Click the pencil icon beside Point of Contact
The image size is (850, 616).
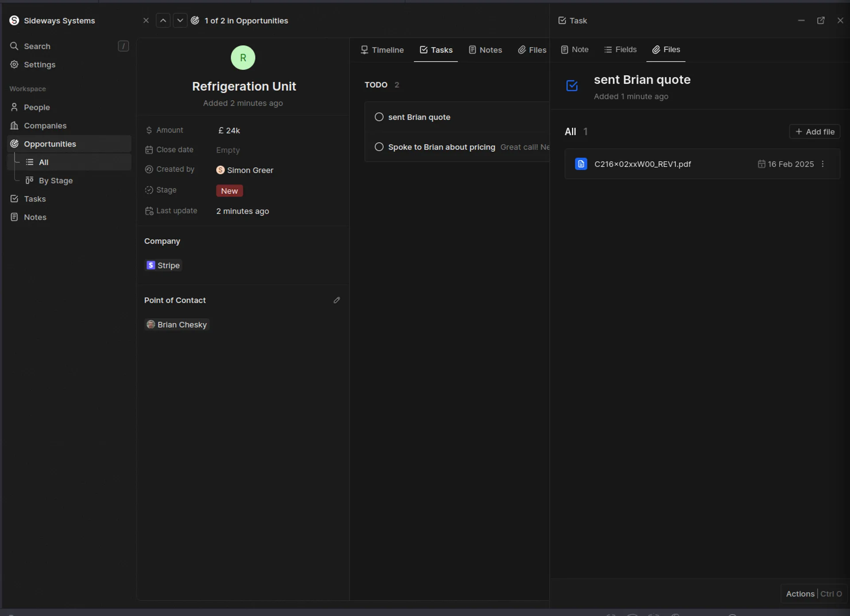pyautogui.click(x=336, y=300)
